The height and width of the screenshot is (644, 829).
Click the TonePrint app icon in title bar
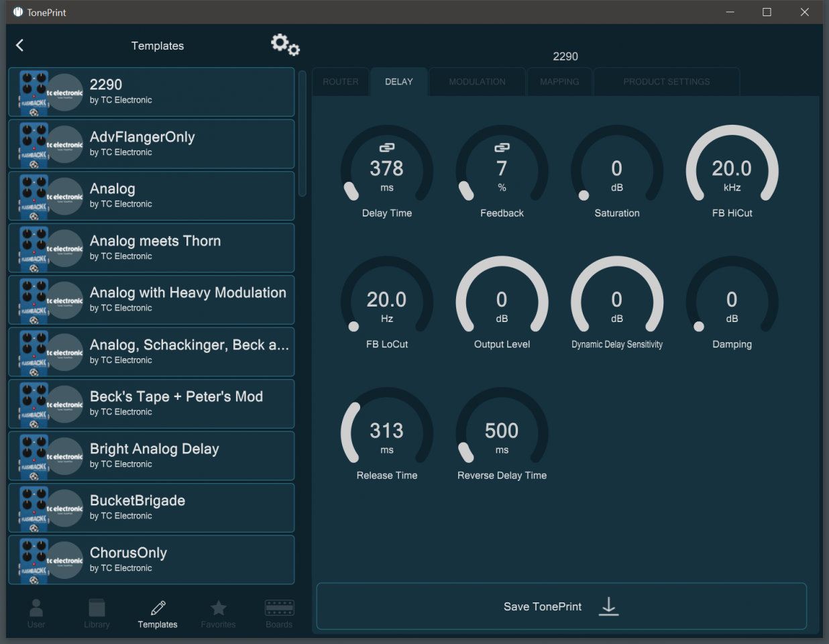click(18, 12)
